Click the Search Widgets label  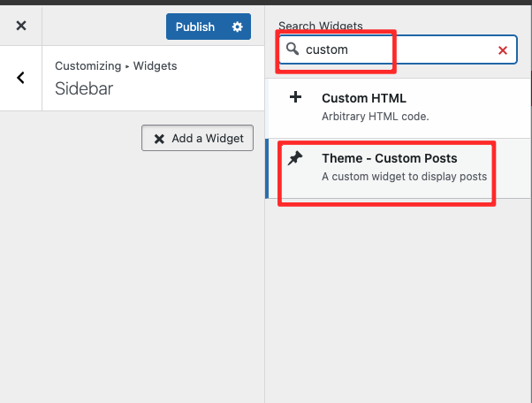pyautogui.click(x=320, y=27)
